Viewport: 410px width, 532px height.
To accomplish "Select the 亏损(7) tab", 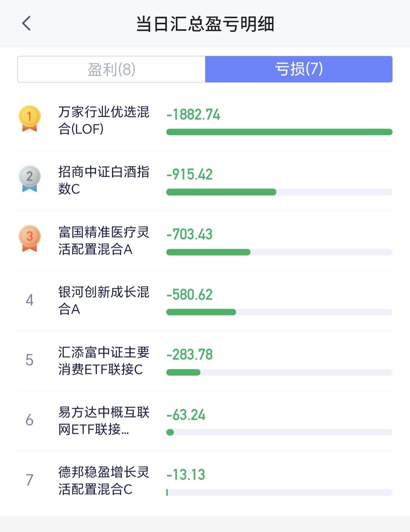I will coord(298,69).
